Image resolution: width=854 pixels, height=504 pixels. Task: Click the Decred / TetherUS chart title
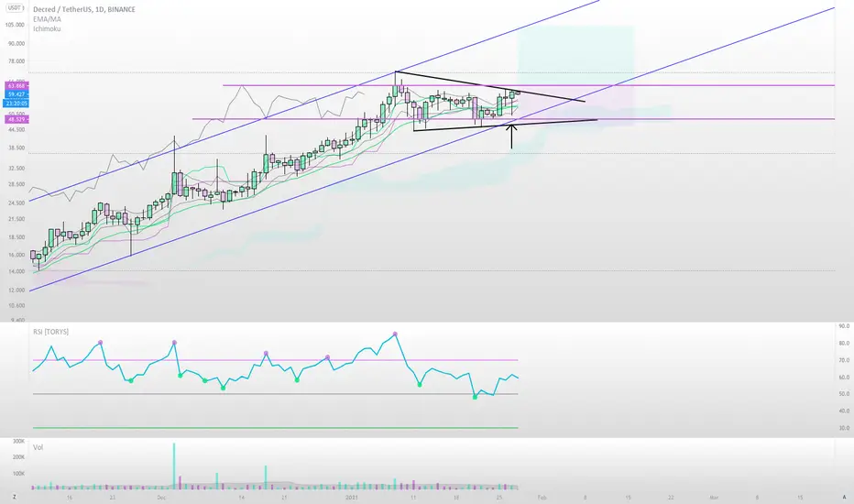[x=84, y=9]
